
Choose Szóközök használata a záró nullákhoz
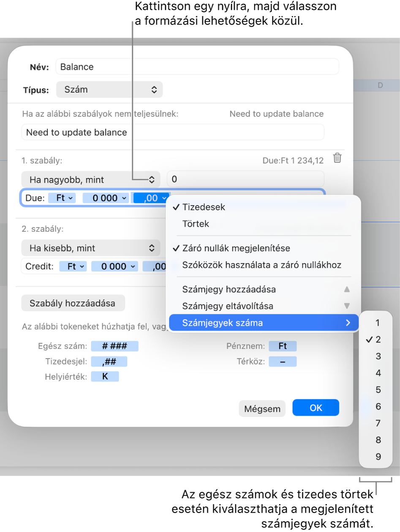coord(264,265)
